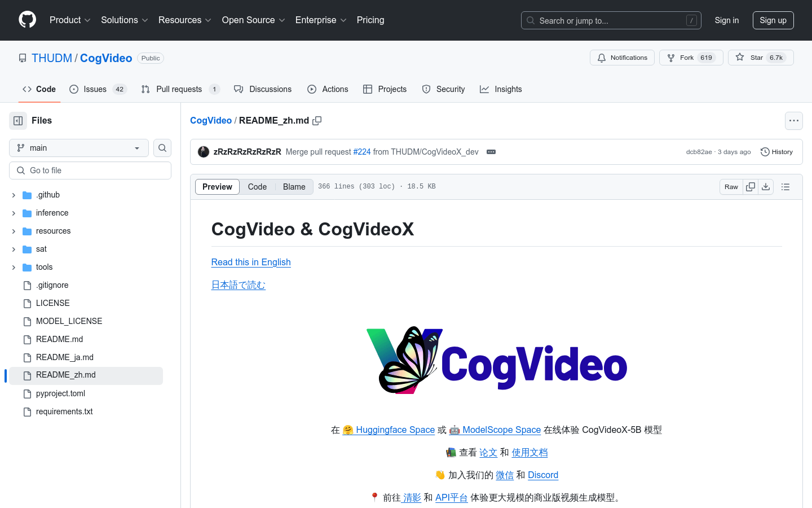Open the ModelScope Space link
Viewport: 812px width, 508px height.
(495, 430)
